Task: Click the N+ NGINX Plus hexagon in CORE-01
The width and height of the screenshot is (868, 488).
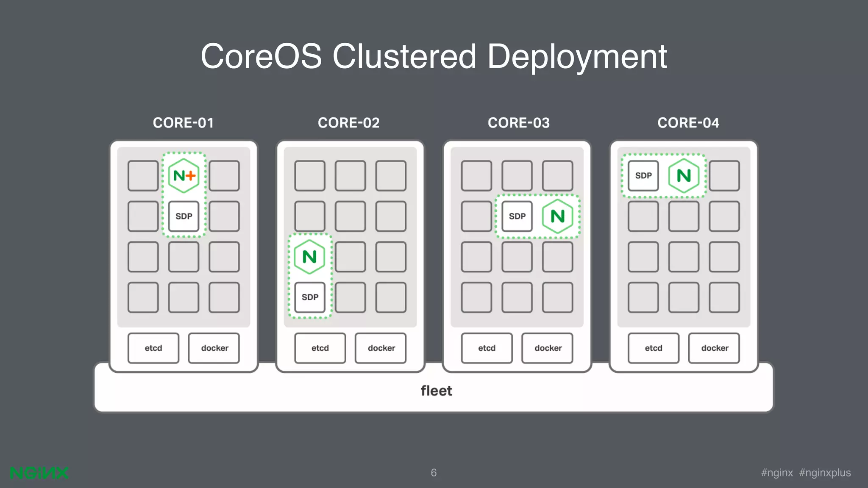Action: pos(184,175)
